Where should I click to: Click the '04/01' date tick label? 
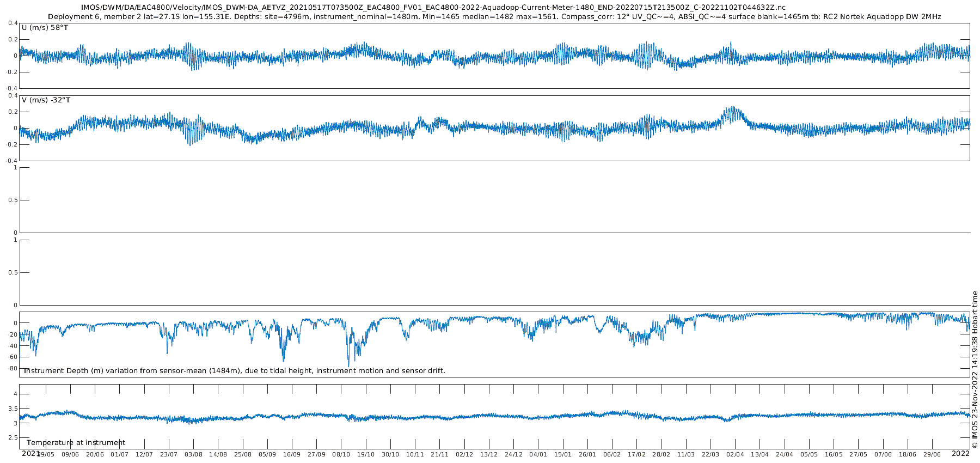(538, 454)
